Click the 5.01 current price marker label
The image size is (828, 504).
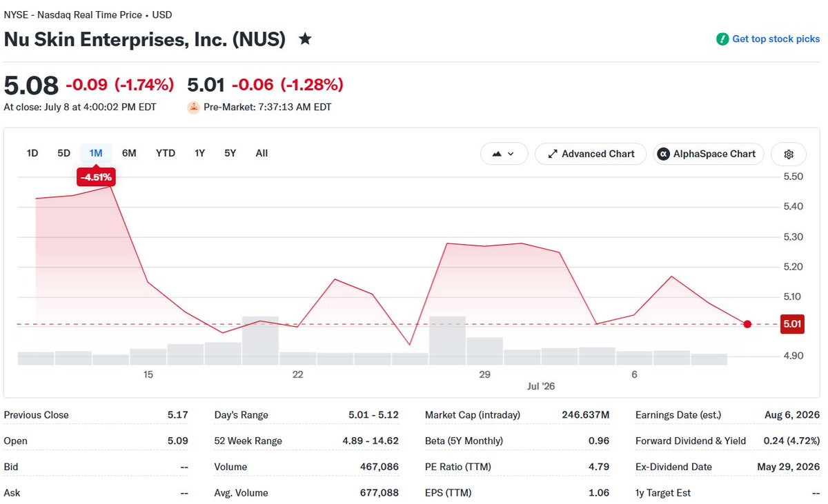tap(791, 324)
